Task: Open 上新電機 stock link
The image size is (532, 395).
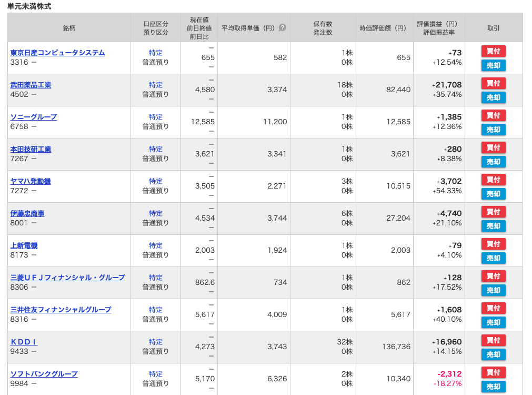Action: point(24,245)
